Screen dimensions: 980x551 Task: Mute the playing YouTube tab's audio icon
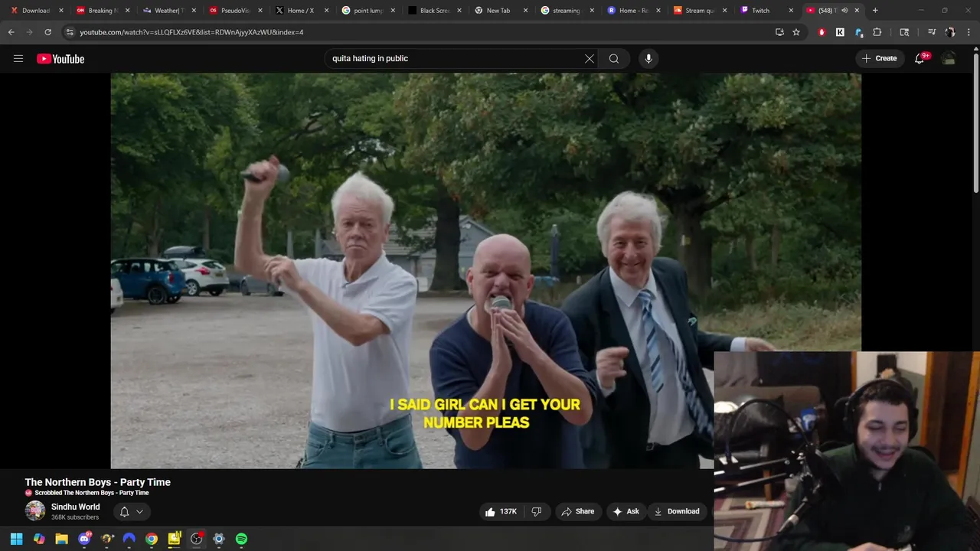coord(844,11)
